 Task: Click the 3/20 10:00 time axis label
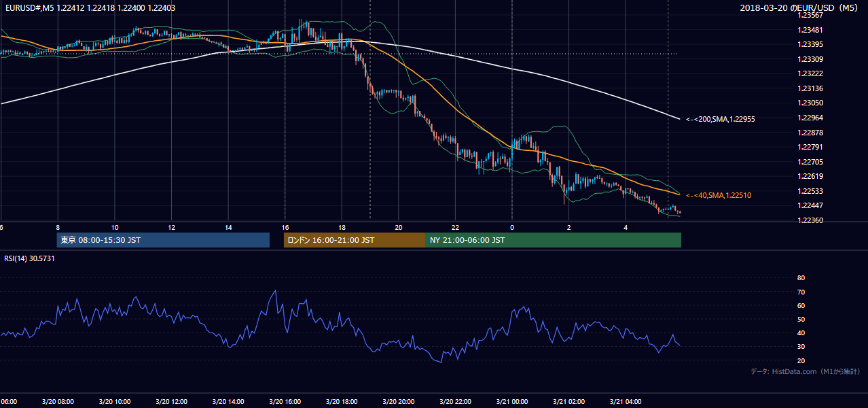tap(115, 402)
